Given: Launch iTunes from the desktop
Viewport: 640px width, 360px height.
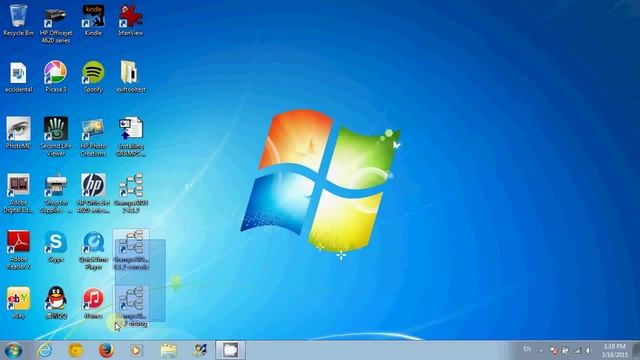Looking at the screenshot, I should click(93, 302).
